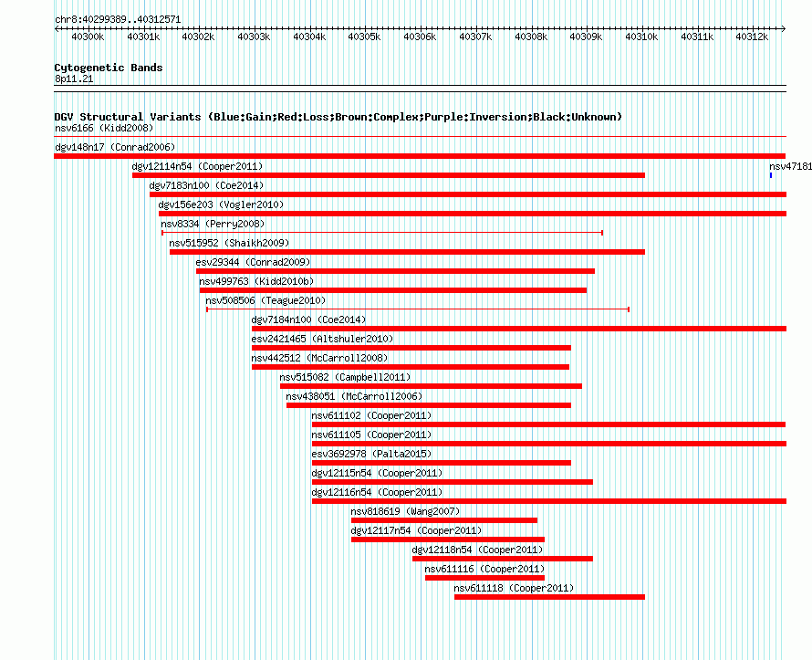Click dgv12117n54 (Cooper2011) label
This screenshot has width=812, height=660.
coord(416,530)
